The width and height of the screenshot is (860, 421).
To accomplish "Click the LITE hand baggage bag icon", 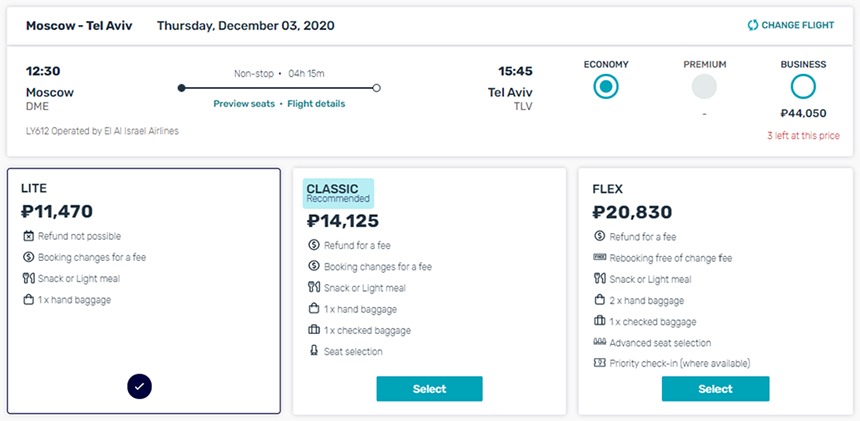I will coord(29,300).
